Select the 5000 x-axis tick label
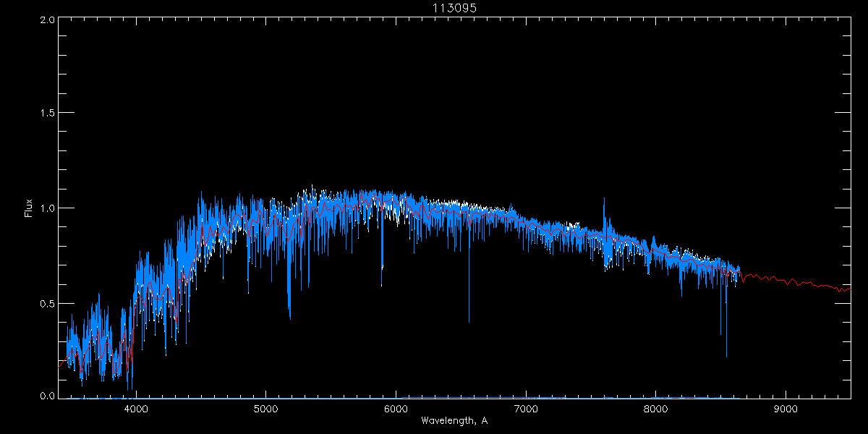Viewport: 868px width, 434px height. (265, 409)
